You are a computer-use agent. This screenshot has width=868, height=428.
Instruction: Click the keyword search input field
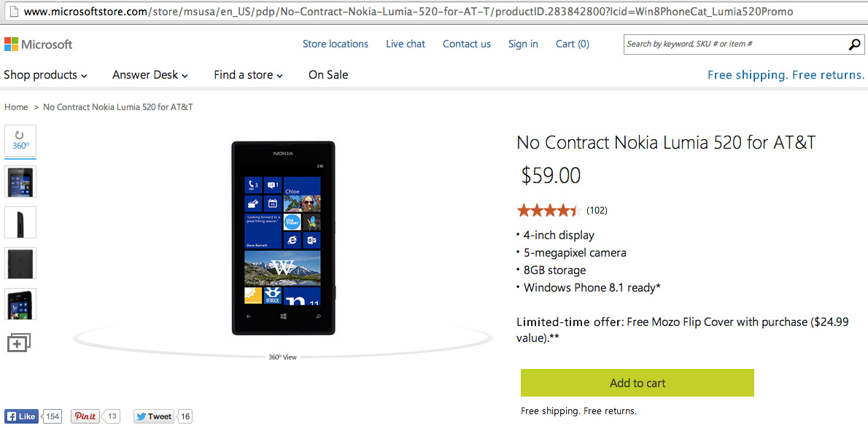pos(735,44)
